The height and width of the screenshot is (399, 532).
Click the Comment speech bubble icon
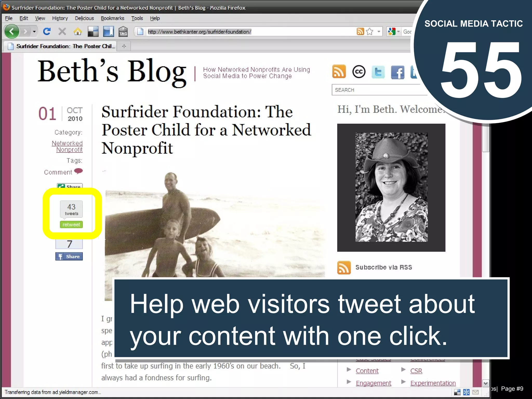click(78, 171)
